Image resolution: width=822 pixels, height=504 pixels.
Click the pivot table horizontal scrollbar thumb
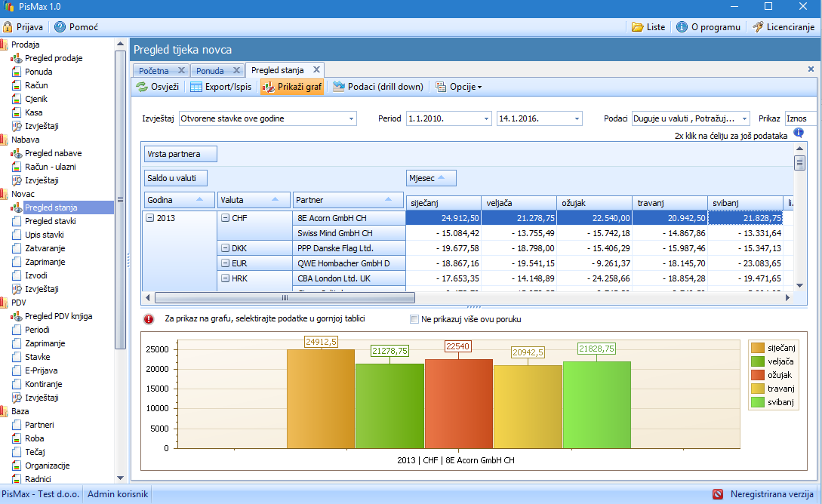click(x=285, y=297)
